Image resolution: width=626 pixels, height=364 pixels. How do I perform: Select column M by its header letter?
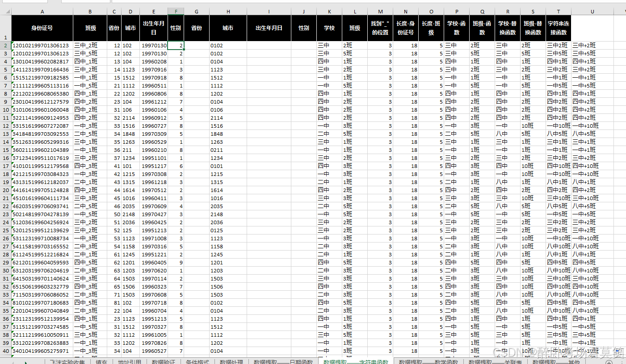(380, 11)
